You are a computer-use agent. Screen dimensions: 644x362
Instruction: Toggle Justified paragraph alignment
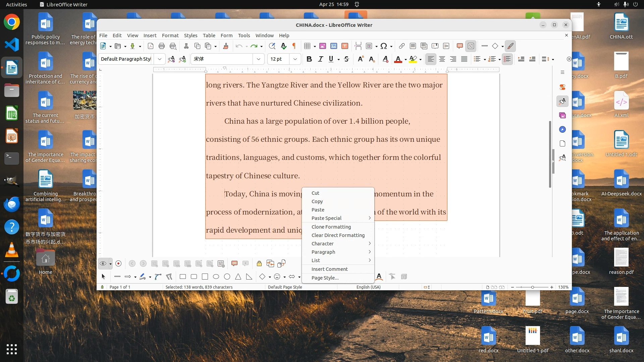(464, 59)
